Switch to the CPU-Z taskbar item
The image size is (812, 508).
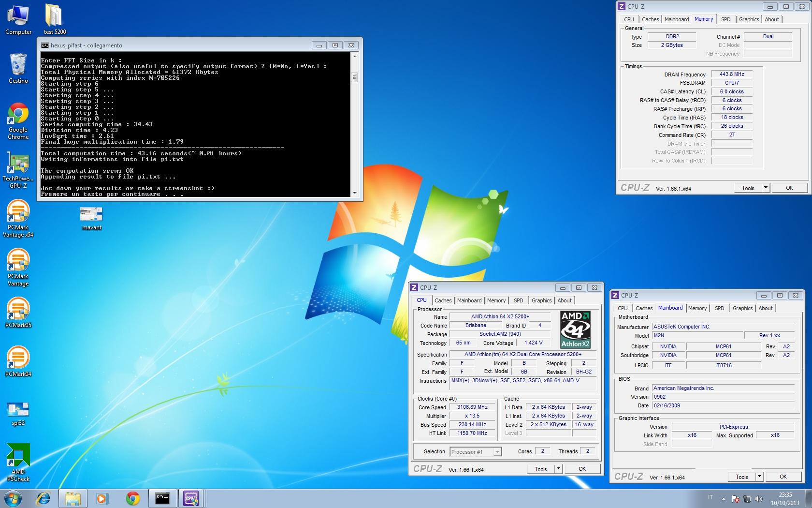click(191, 498)
